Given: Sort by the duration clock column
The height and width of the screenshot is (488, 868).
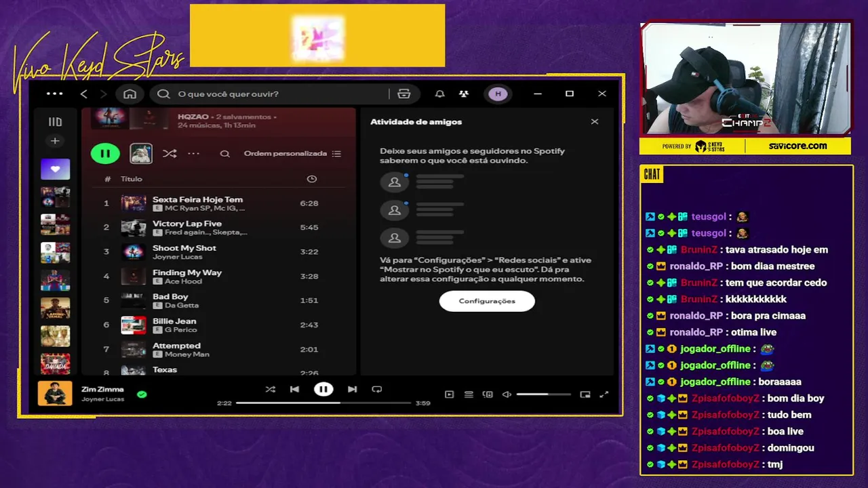Looking at the screenshot, I should pos(311,179).
